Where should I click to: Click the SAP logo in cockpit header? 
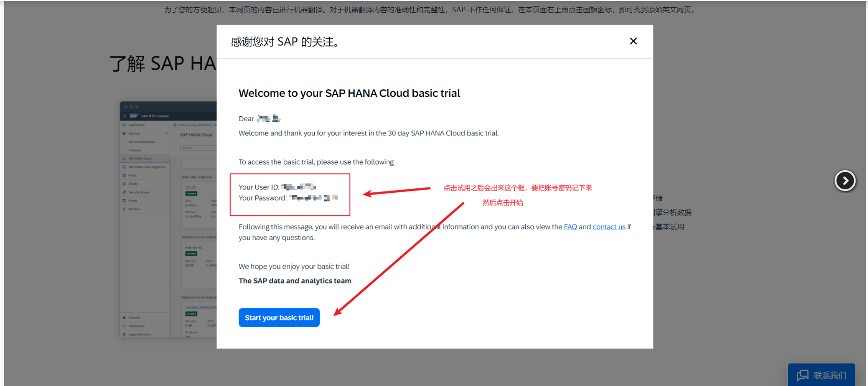133,116
